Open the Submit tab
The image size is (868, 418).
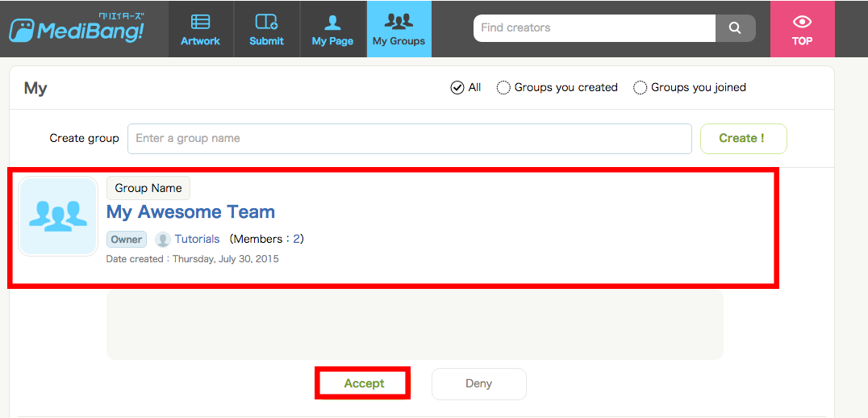click(266, 29)
